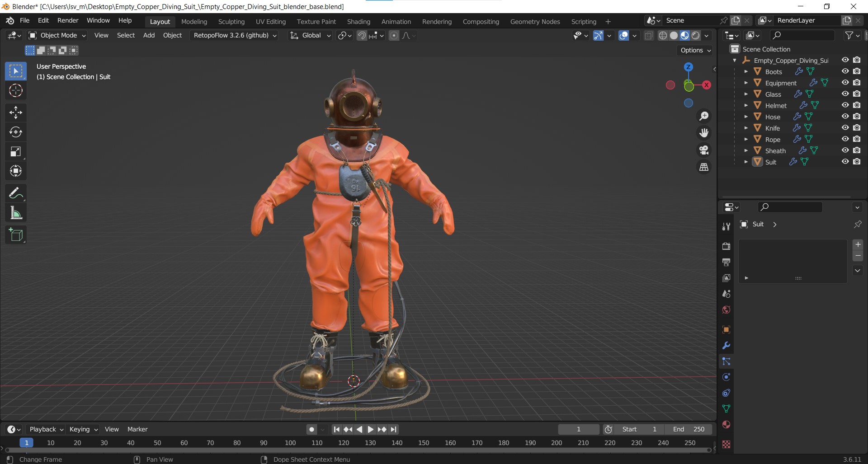868x464 pixels.
Task: Activate the 3D Cursor tool
Action: click(x=16, y=91)
